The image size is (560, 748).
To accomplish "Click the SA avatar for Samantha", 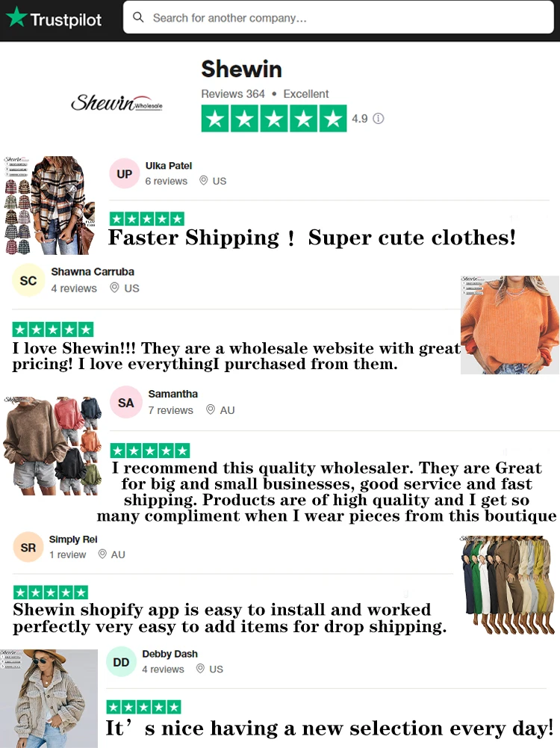I will pyautogui.click(x=126, y=403).
